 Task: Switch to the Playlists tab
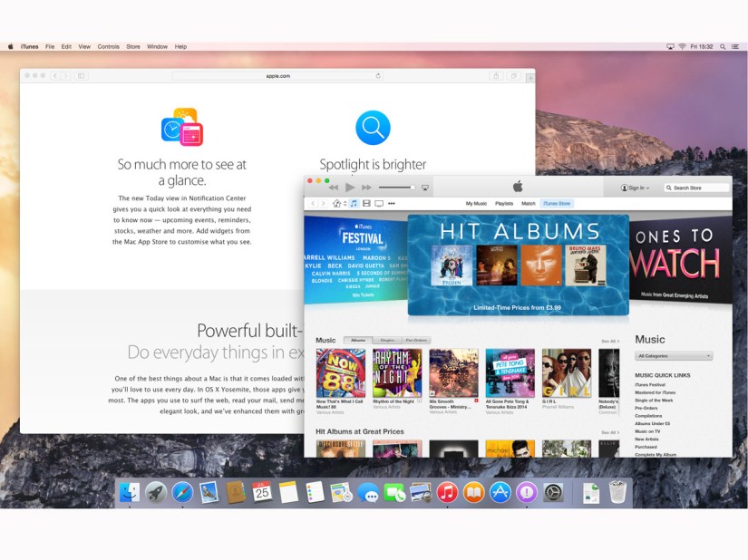tap(504, 204)
